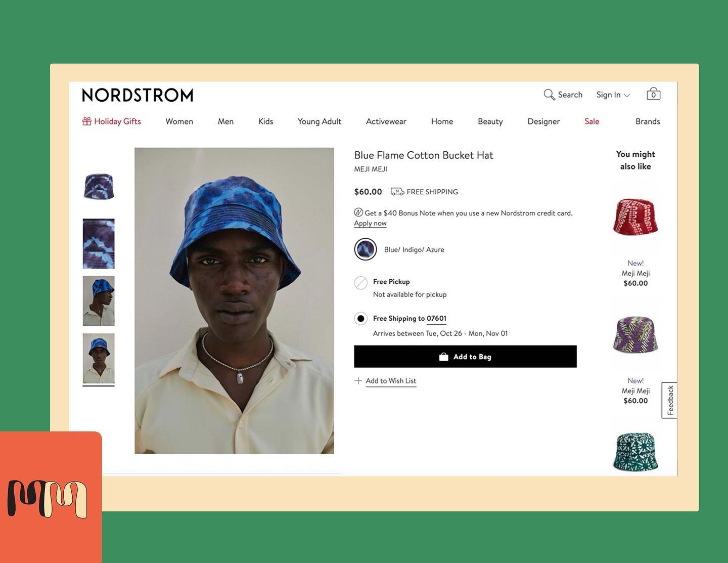Open the Feedback side tab
This screenshot has height=563, width=728.
coord(670,400)
